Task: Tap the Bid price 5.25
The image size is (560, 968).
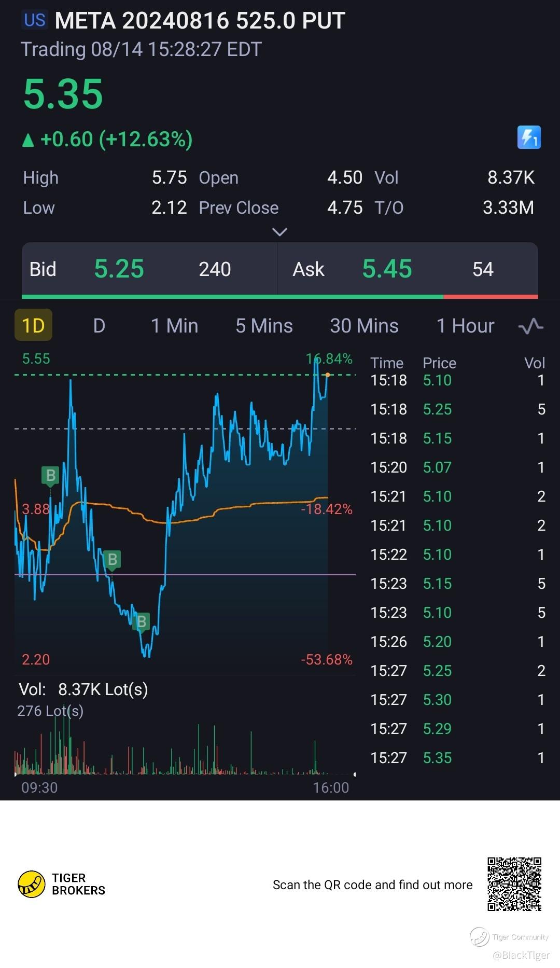Action: (x=119, y=269)
